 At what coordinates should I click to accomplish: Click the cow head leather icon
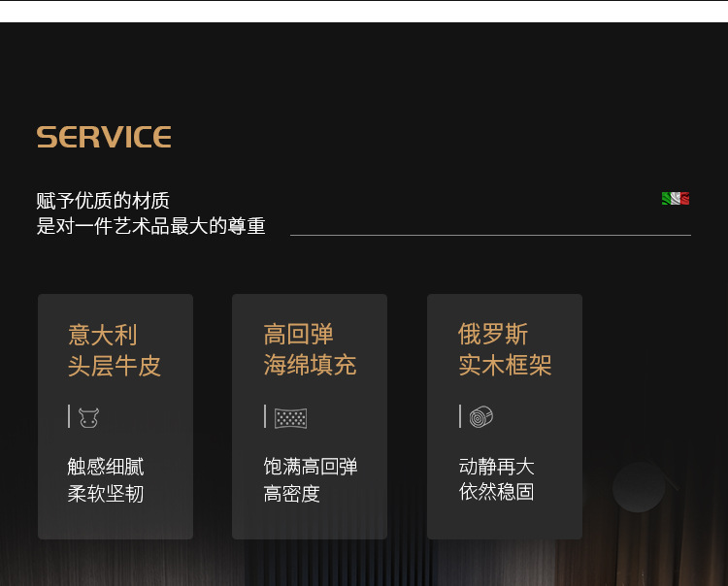click(88, 417)
